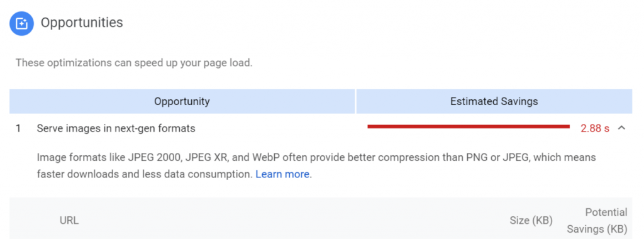Click the blue Opportunities section icon
This screenshot has height=239, width=644.
[x=21, y=23]
